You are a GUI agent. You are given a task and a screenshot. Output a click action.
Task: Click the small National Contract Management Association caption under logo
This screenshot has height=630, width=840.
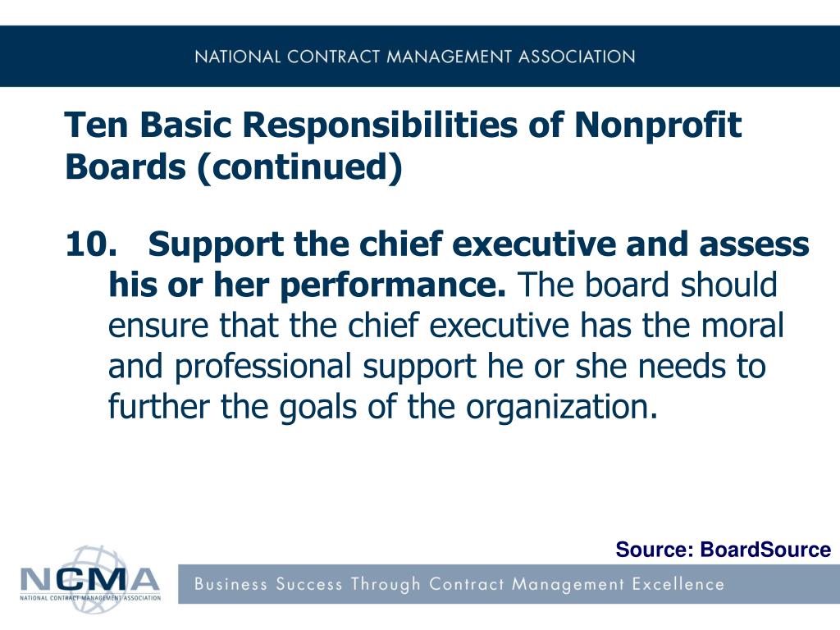point(90,598)
